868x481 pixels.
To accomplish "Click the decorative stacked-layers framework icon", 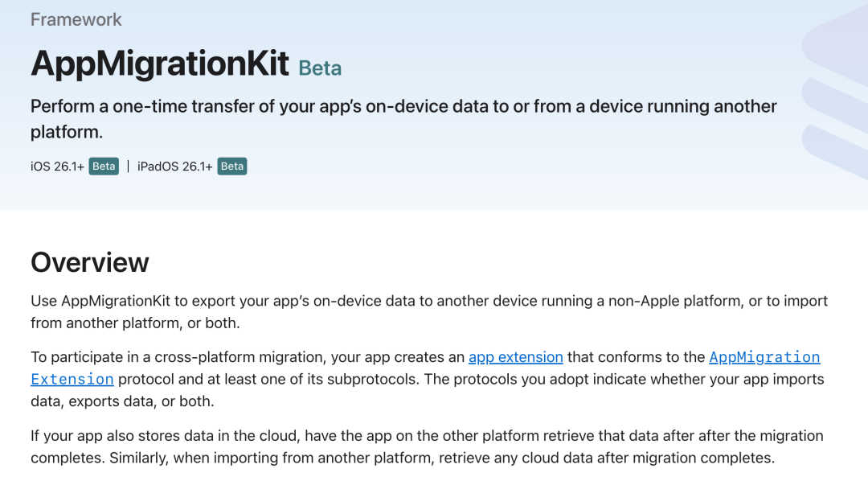I will pos(836,97).
